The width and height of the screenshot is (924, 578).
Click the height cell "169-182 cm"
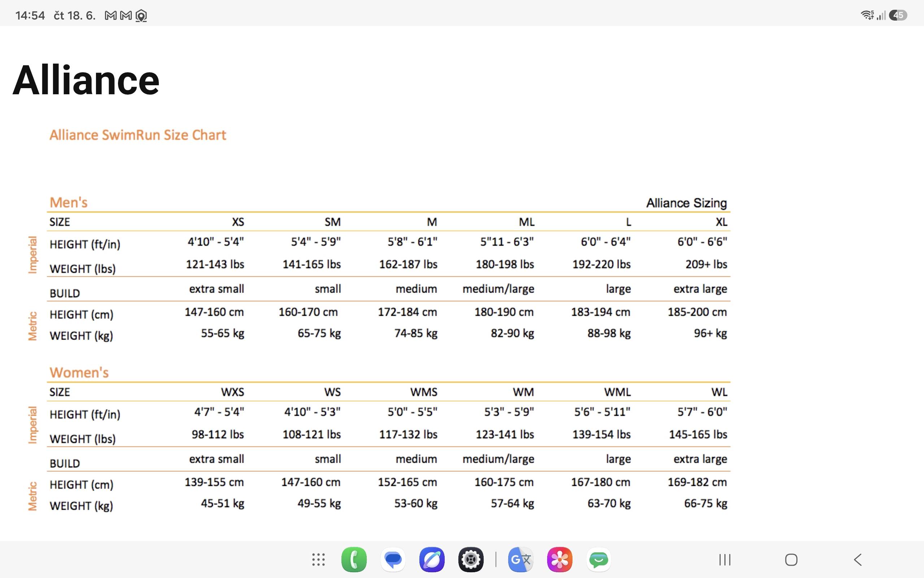click(x=697, y=482)
